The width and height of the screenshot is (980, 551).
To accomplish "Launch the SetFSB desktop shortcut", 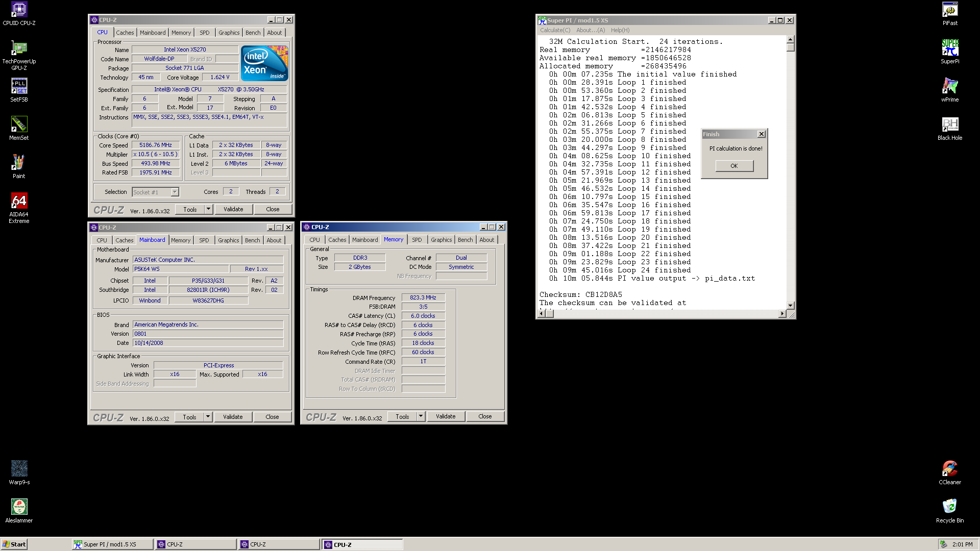I will (x=19, y=90).
